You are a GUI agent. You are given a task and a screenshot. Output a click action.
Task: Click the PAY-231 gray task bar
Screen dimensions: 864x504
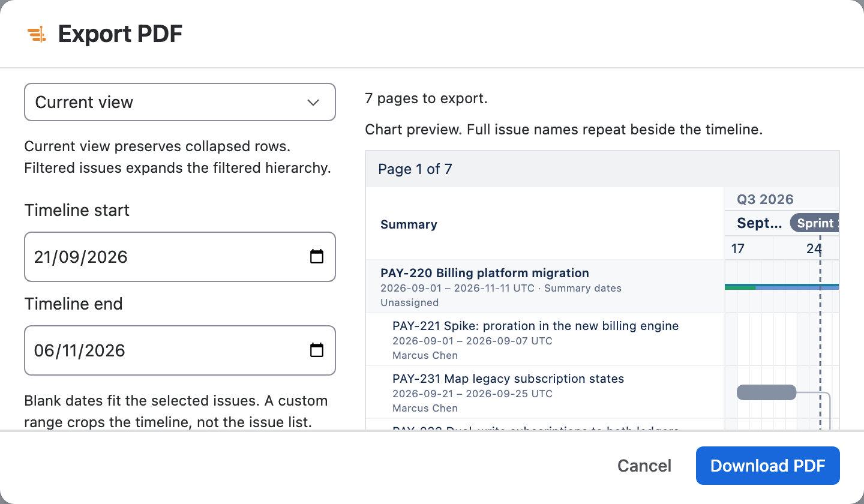[x=766, y=392]
